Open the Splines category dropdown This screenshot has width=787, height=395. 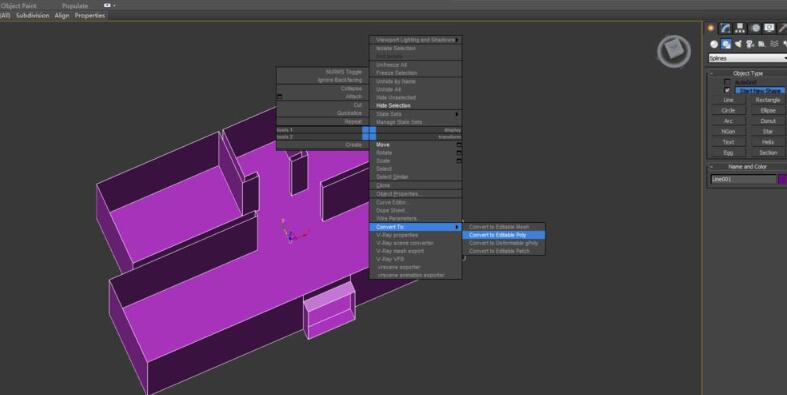point(747,58)
